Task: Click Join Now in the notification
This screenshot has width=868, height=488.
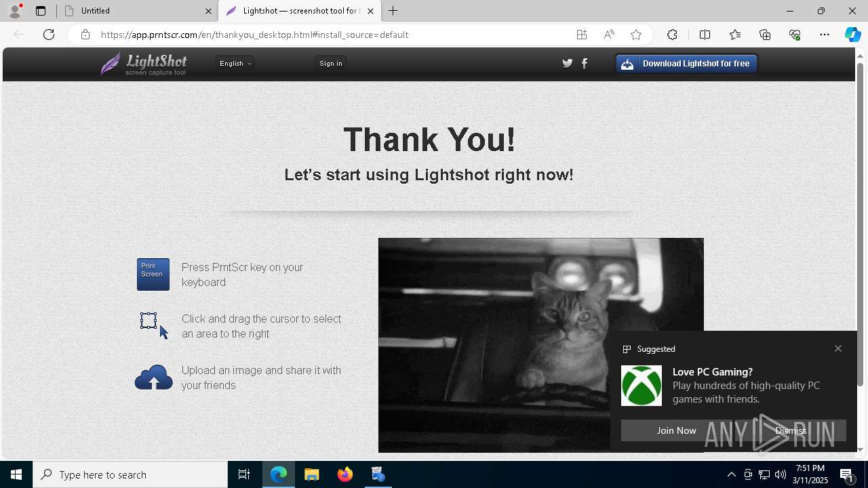Action: click(676, 430)
